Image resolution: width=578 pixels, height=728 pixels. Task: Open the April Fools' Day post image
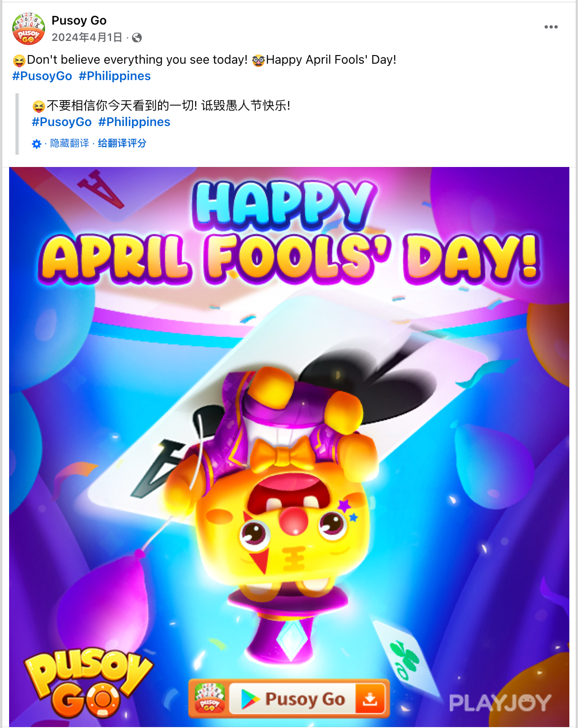pos(289,447)
